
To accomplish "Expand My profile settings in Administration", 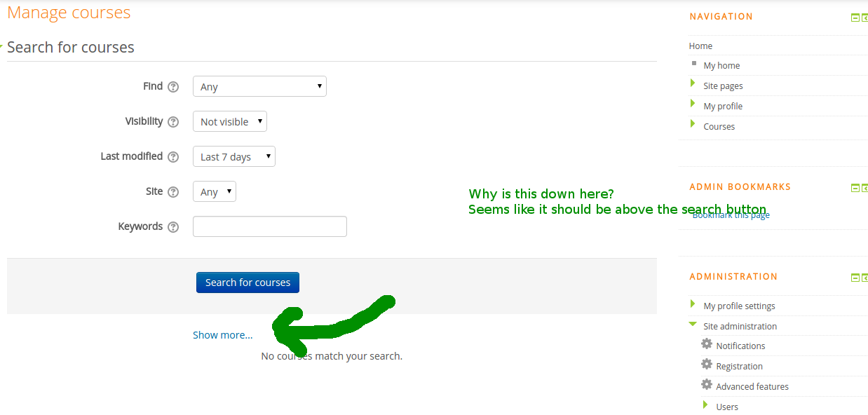I will click(693, 304).
